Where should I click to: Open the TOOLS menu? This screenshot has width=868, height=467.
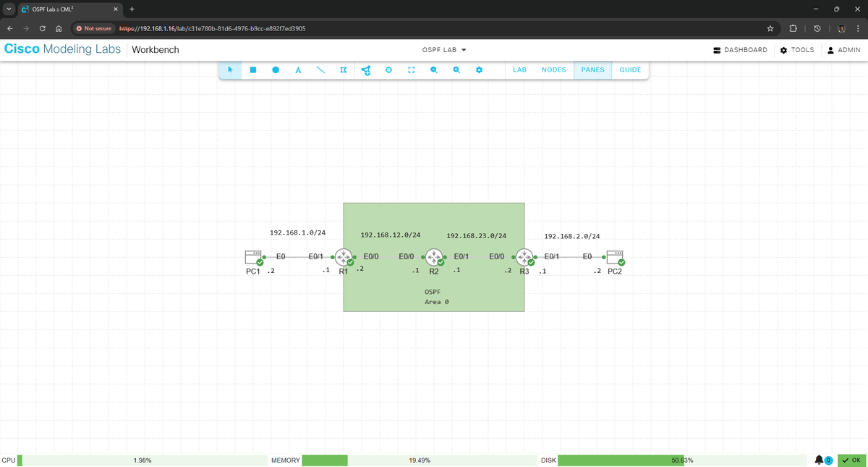(797, 50)
